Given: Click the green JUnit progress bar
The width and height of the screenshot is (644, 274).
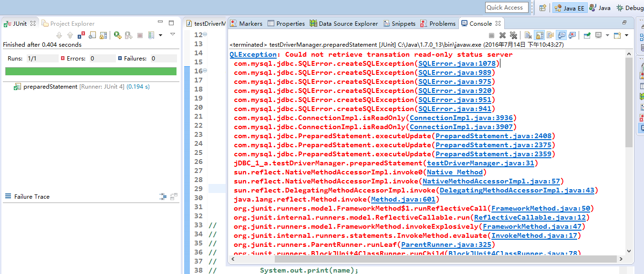Looking at the screenshot, I should (x=91, y=71).
